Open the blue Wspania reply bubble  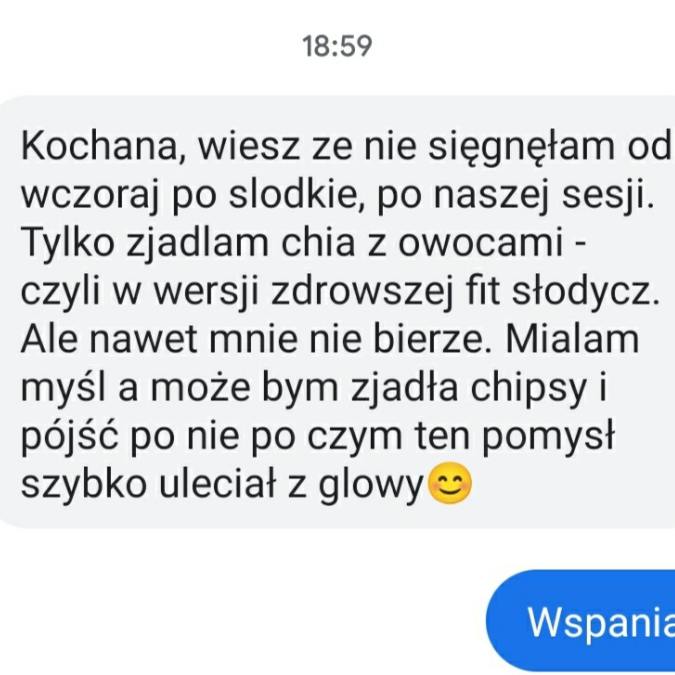click(580, 622)
